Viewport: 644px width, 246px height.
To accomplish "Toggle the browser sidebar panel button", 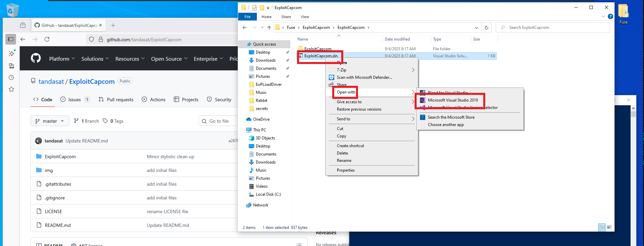I will (11, 39).
